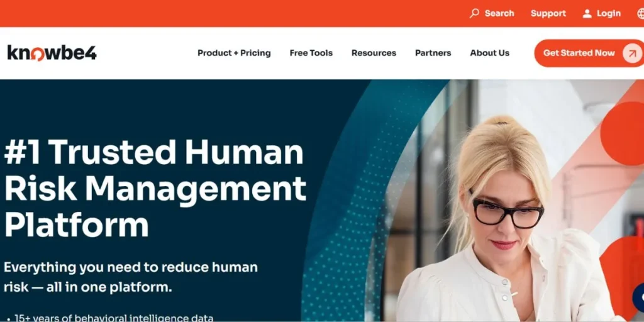Open the Support link

point(548,14)
